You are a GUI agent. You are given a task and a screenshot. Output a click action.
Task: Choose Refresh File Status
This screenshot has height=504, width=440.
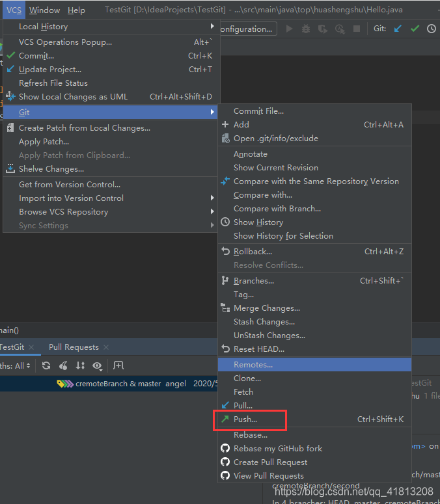(x=110, y=83)
